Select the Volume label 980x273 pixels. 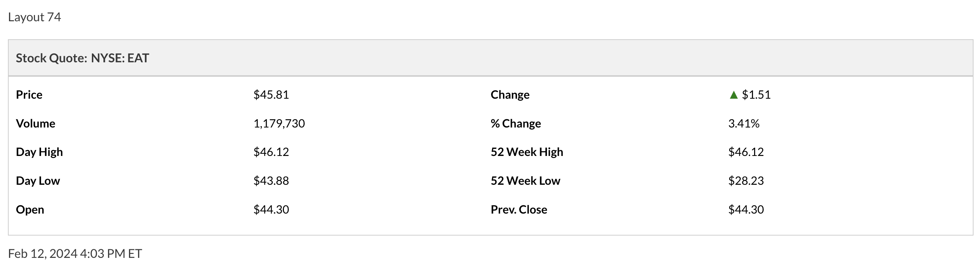pos(35,124)
